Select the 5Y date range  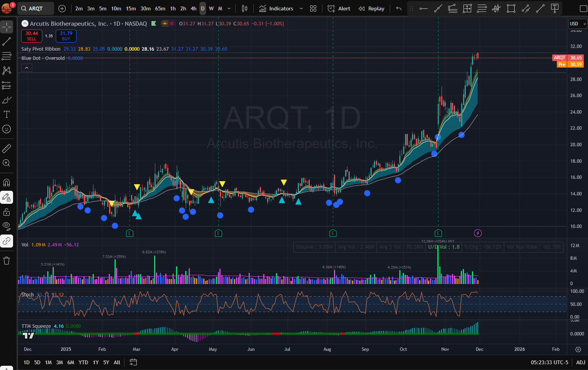click(x=106, y=362)
